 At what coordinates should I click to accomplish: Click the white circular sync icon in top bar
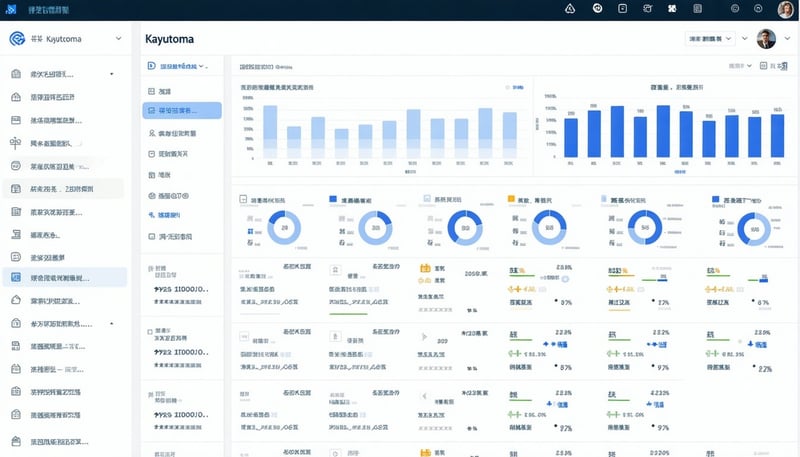pyautogui.click(x=597, y=8)
